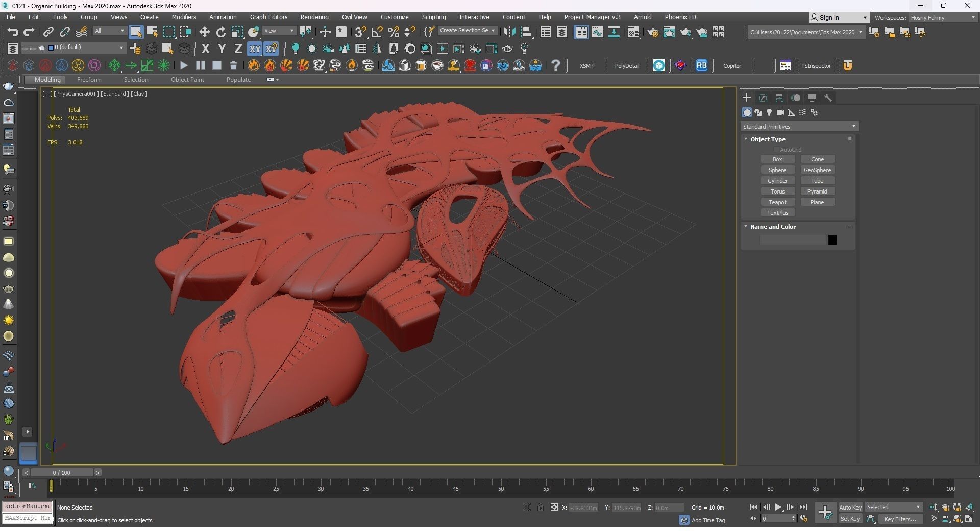Open the project path dropdown
The image size is (980, 531).
point(806,32)
